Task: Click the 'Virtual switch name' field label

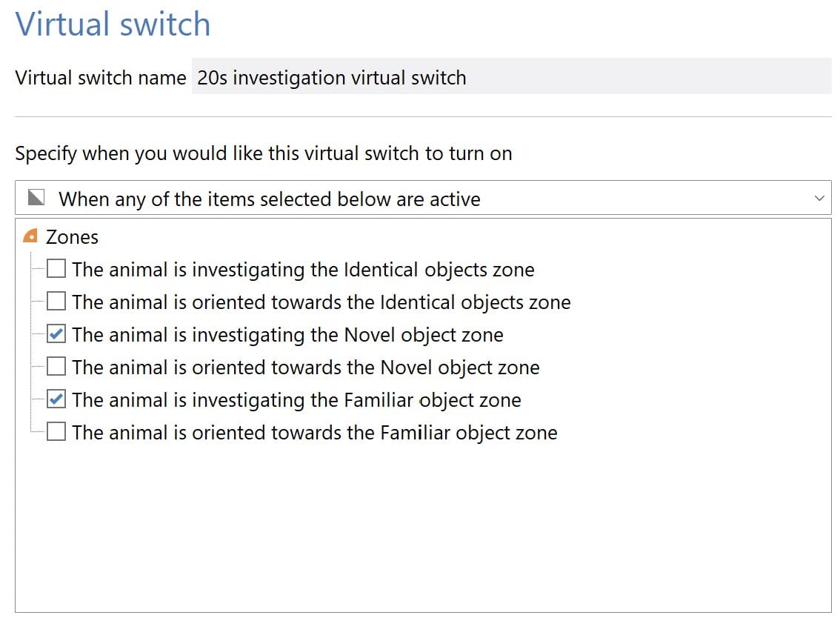Action: [x=101, y=78]
